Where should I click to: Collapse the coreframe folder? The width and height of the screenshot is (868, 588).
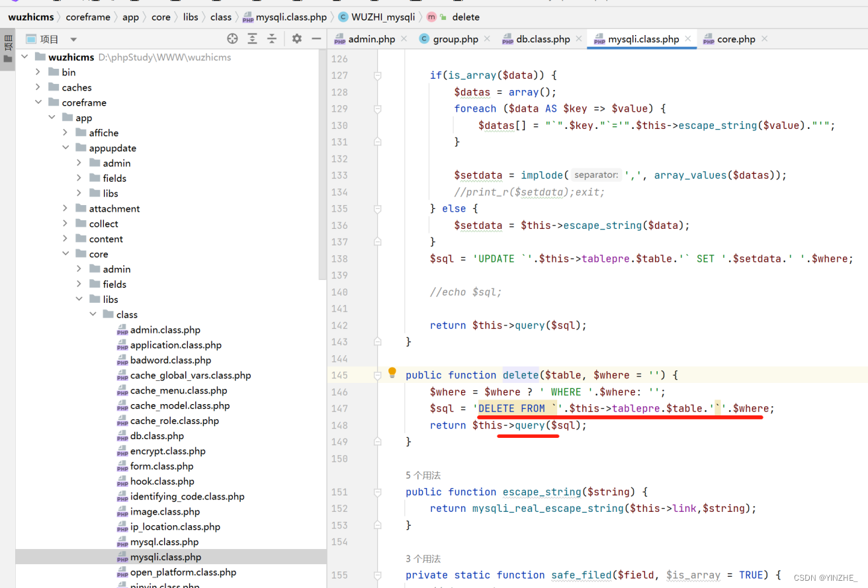[x=38, y=103]
